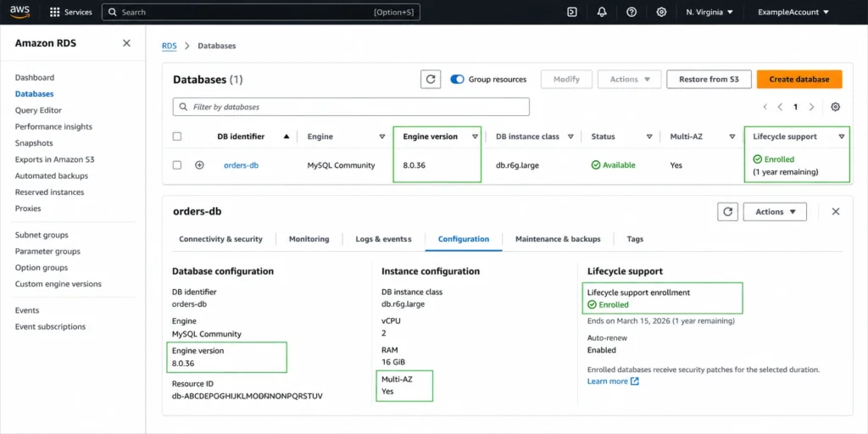Click the page number 1 in pagination
Image resolution: width=868 pixels, height=434 pixels.
pos(795,107)
